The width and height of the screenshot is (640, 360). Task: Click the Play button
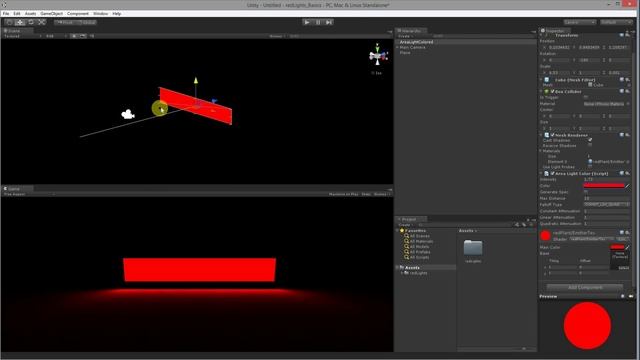(307, 22)
